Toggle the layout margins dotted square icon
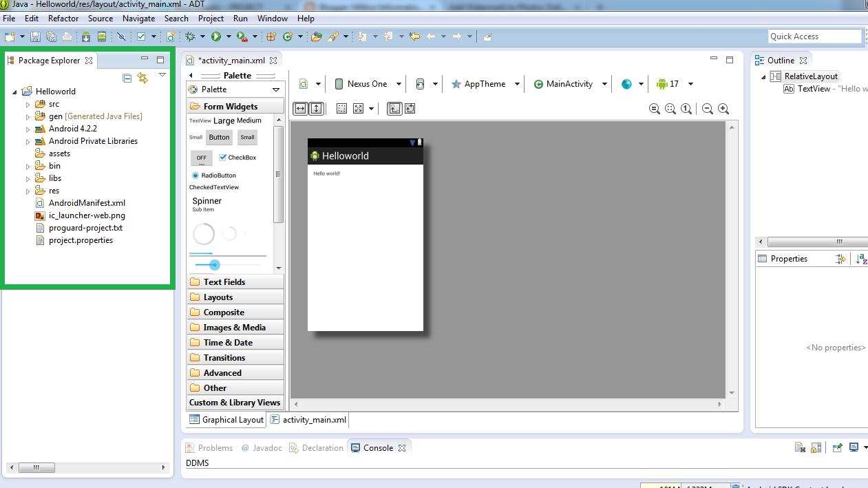The width and height of the screenshot is (868, 488). tap(341, 109)
